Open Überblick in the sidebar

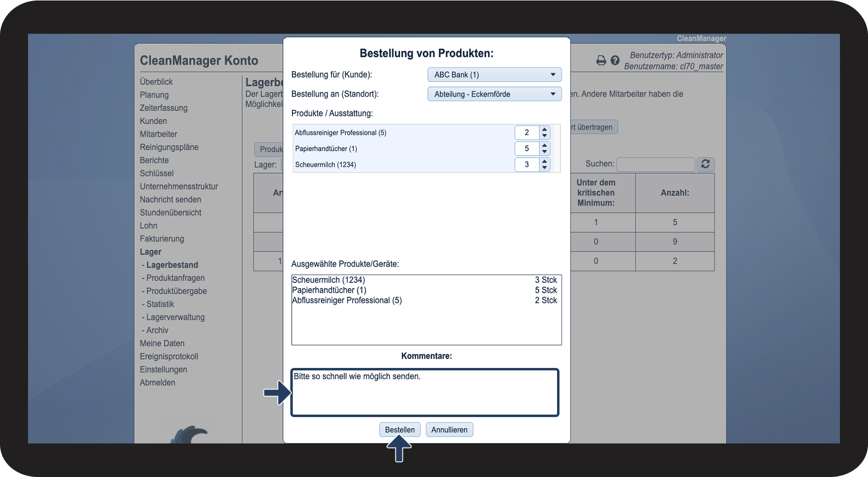[156, 82]
